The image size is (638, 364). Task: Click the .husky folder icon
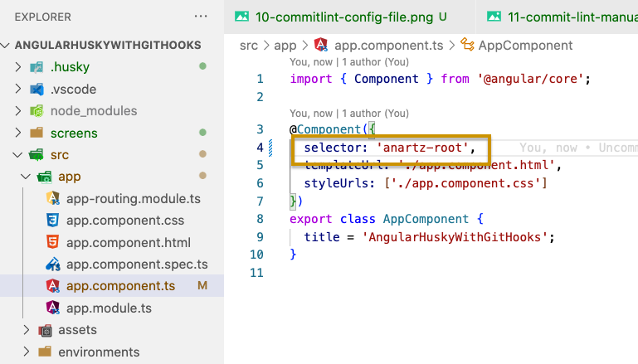pos(37,66)
